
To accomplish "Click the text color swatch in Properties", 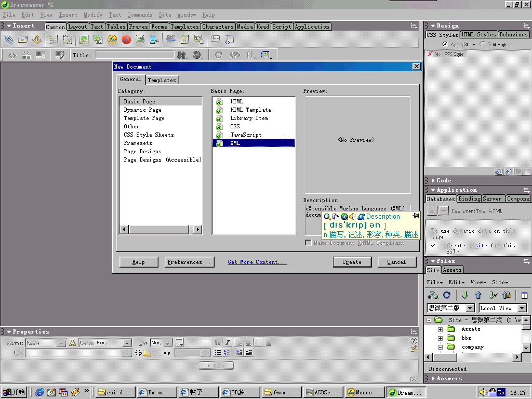I will (179, 343).
